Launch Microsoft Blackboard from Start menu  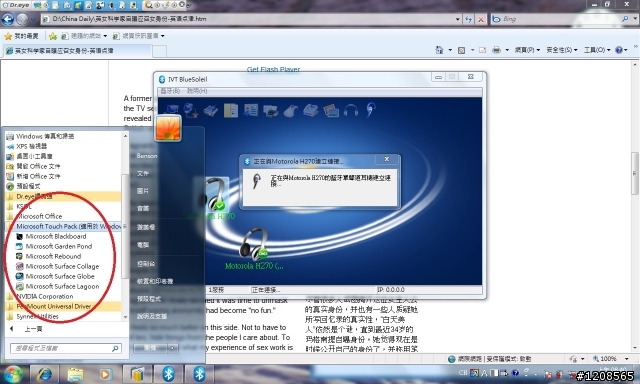pyautogui.click(x=56, y=236)
